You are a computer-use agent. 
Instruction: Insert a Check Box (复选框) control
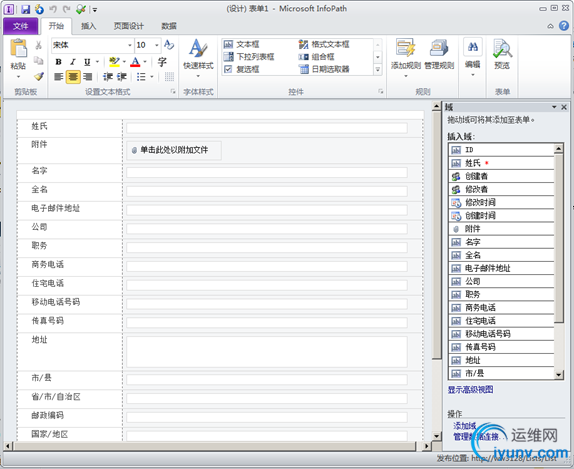242,69
